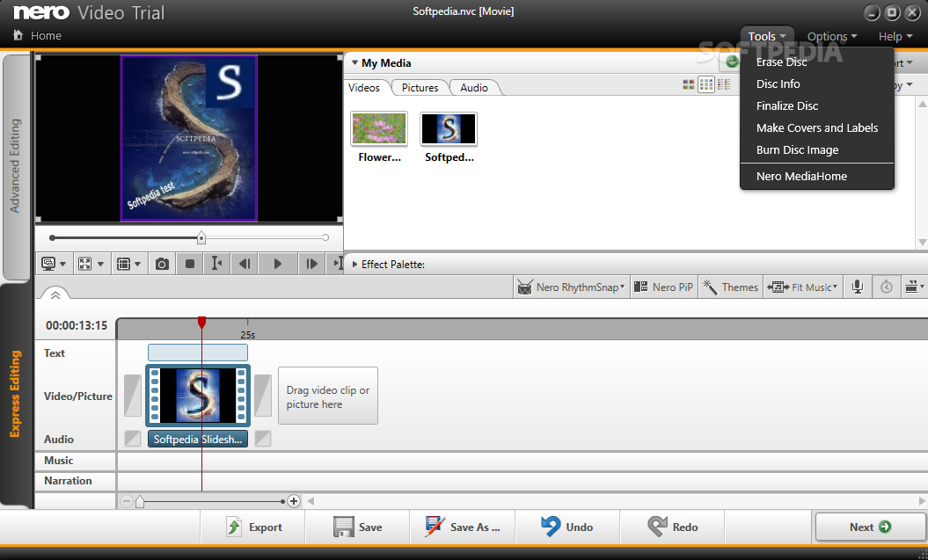Click the timeline zoom slider handle

[x=140, y=501]
